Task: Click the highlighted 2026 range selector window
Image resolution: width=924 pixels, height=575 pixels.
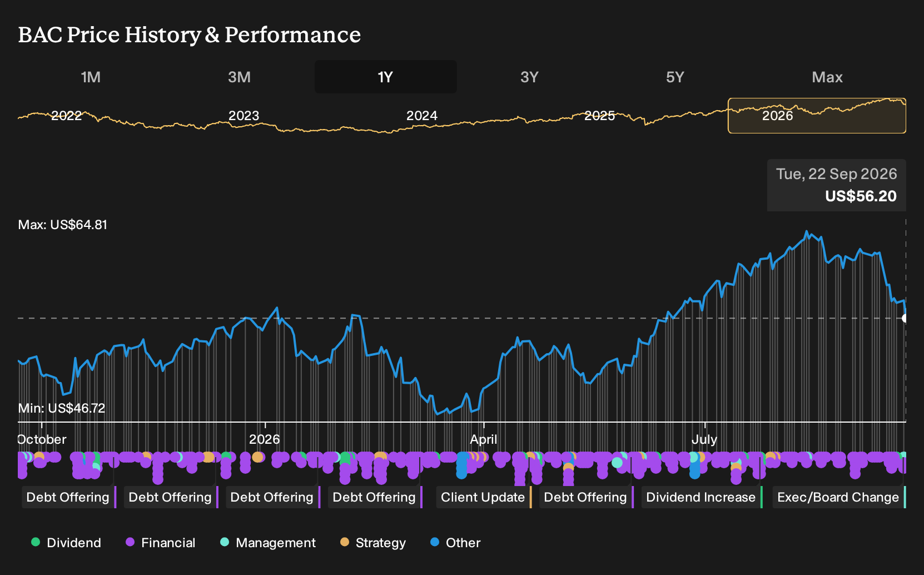Action: tap(817, 116)
